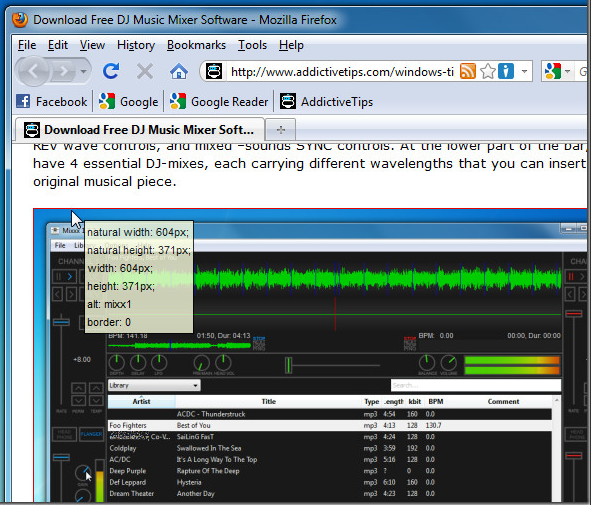Screen dimensions: 592x505
Task: Toggle the blue Flanger effect button
Action: 91,434
